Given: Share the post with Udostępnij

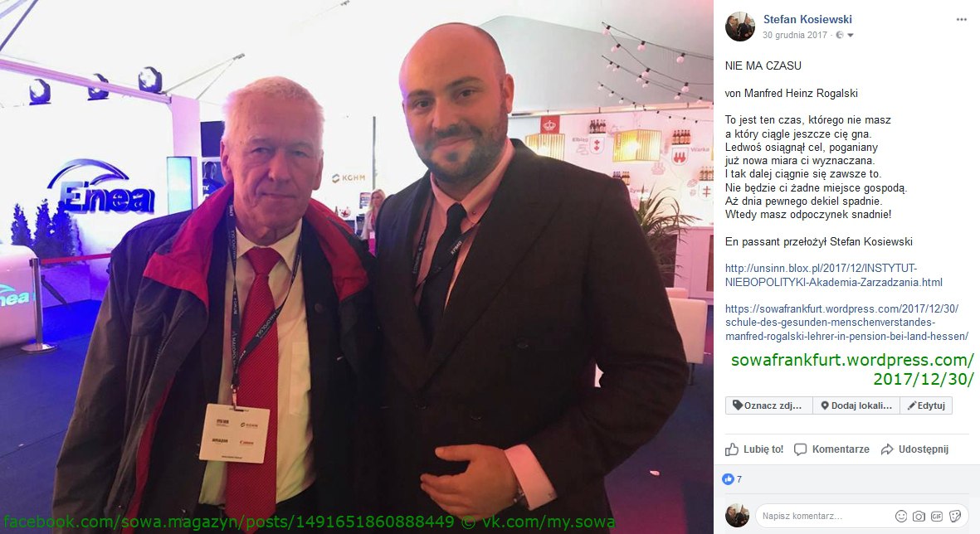Looking at the screenshot, I should coord(914,449).
